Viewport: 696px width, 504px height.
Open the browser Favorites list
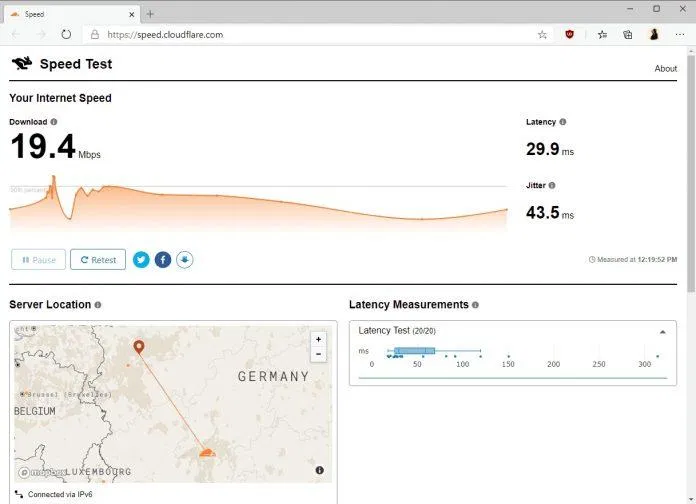602,35
